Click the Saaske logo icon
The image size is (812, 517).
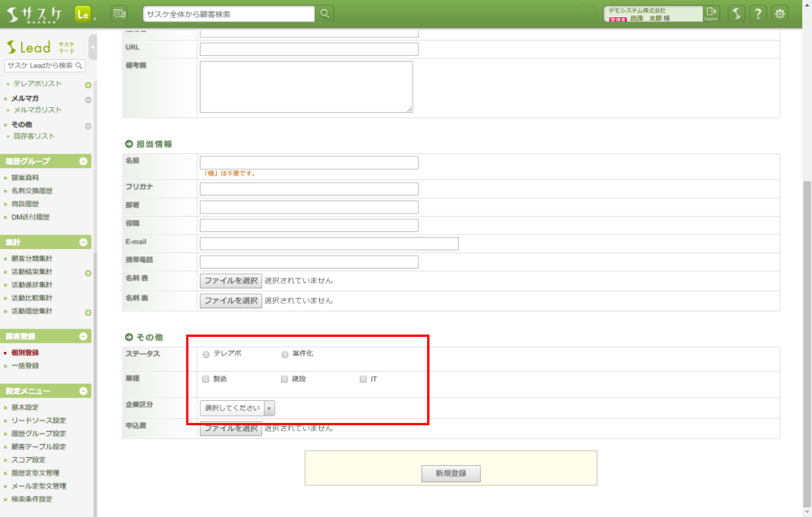tap(33, 14)
